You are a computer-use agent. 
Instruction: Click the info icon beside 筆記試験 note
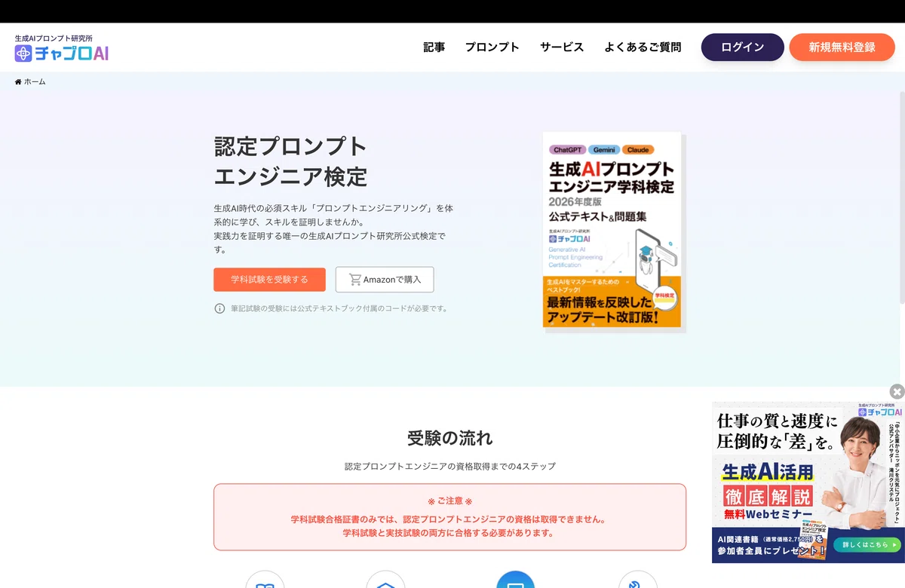(219, 308)
